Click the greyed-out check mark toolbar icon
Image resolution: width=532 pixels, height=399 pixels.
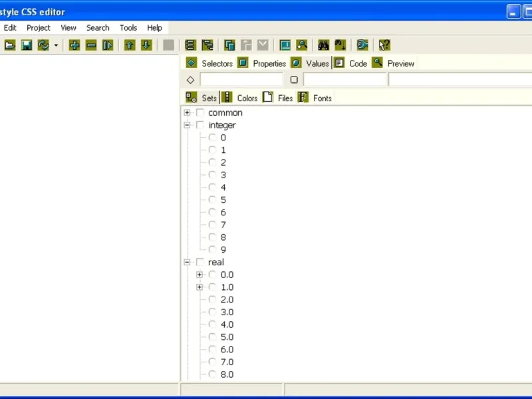(x=263, y=45)
